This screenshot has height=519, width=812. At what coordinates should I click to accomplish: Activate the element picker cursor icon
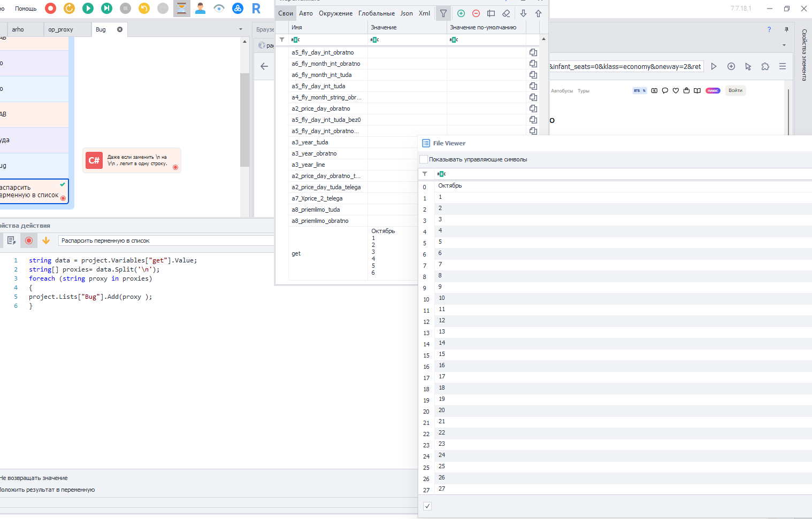click(x=748, y=66)
